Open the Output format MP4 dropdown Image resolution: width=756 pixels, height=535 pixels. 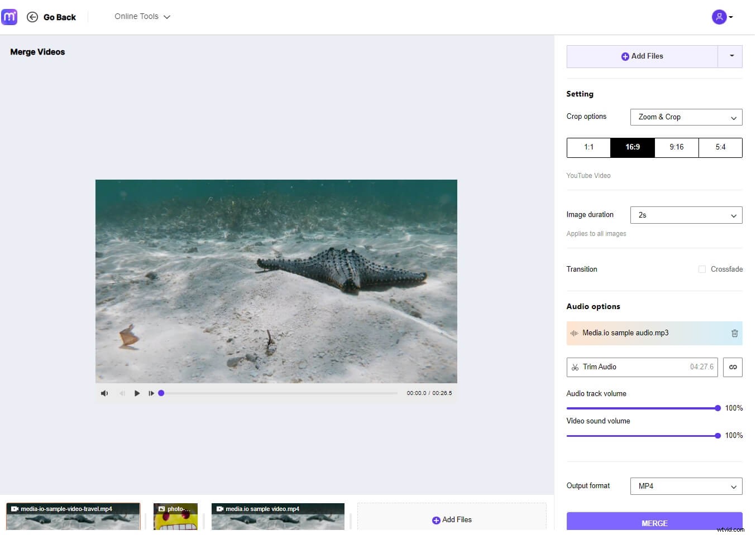[686, 486]
